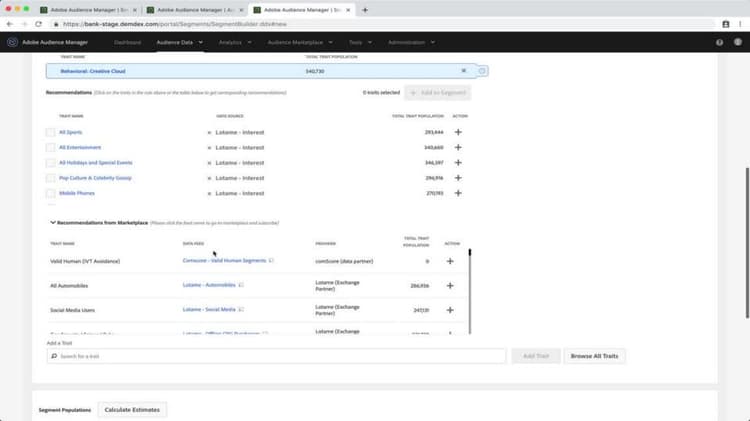Click the page vertical scrollbar

[747, 243]
